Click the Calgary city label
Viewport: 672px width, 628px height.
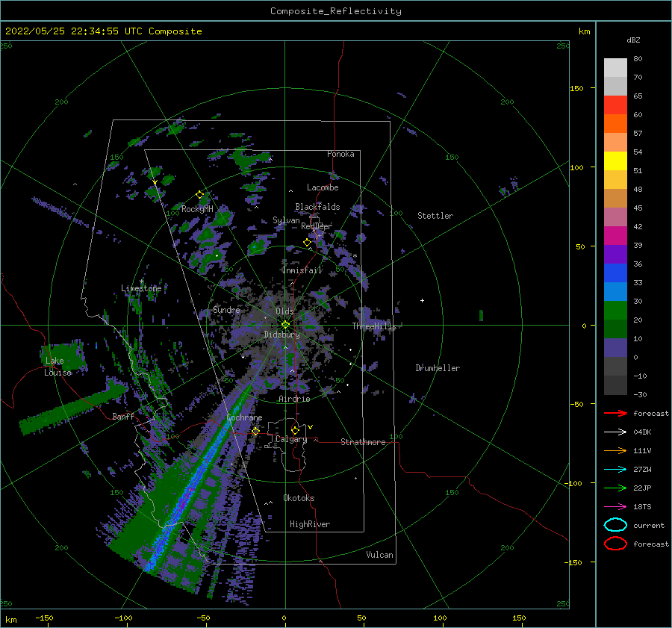(x=291, y=439)
